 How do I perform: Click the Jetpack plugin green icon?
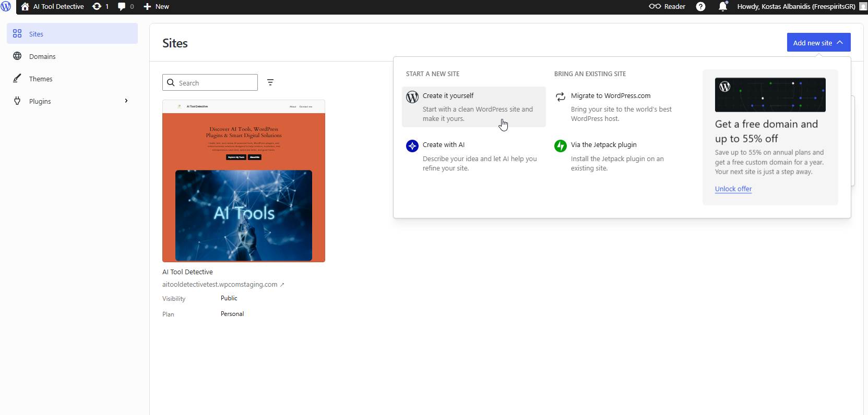(x=561, y=146)
